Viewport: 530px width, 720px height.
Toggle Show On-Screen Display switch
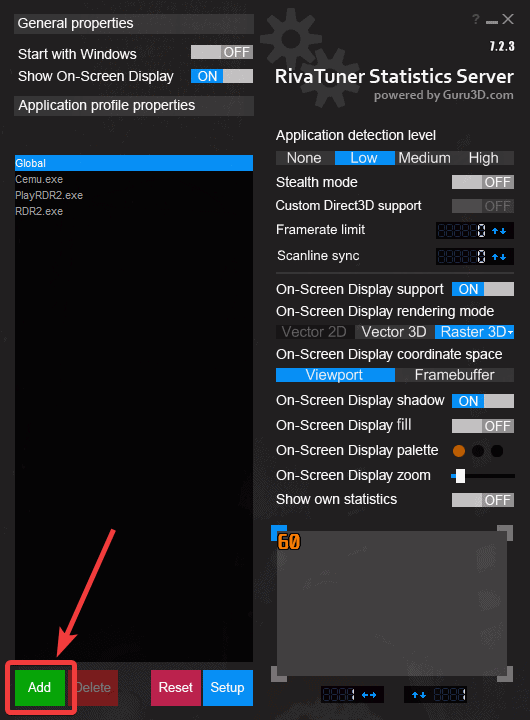pos(222,76)
